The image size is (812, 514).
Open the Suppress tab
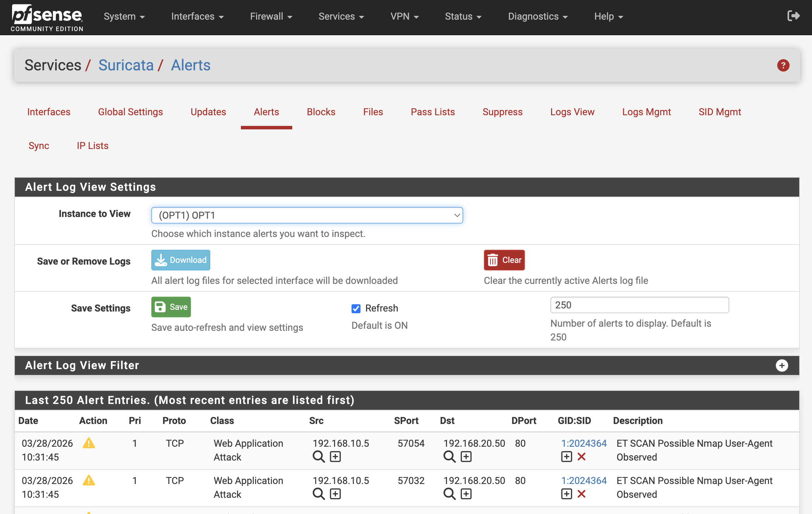(502, 112)
